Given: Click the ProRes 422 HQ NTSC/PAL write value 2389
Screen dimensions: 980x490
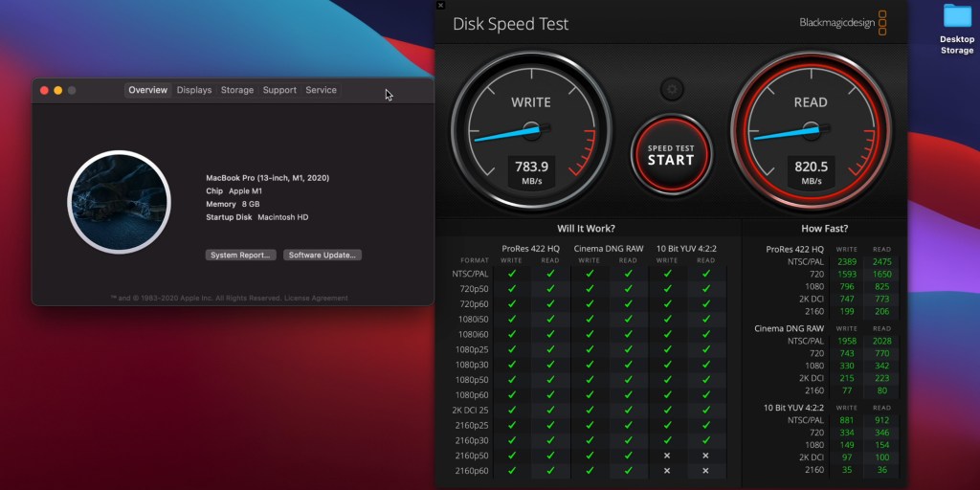Looking at the screenshot, I should [x=847, y=262].
